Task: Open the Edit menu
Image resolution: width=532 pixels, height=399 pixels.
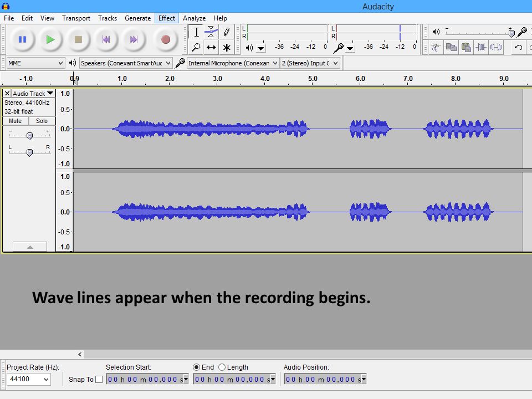Action: tap(27, 18)
